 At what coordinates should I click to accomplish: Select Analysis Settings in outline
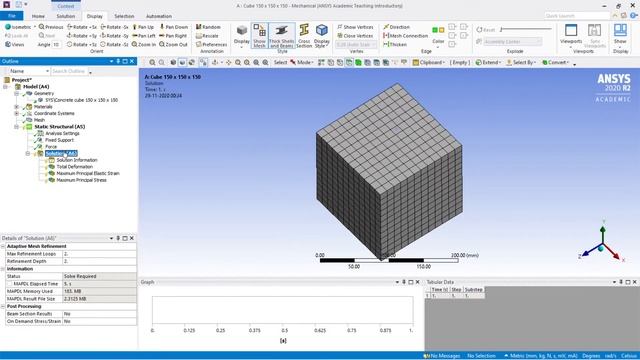pos(62,133)
